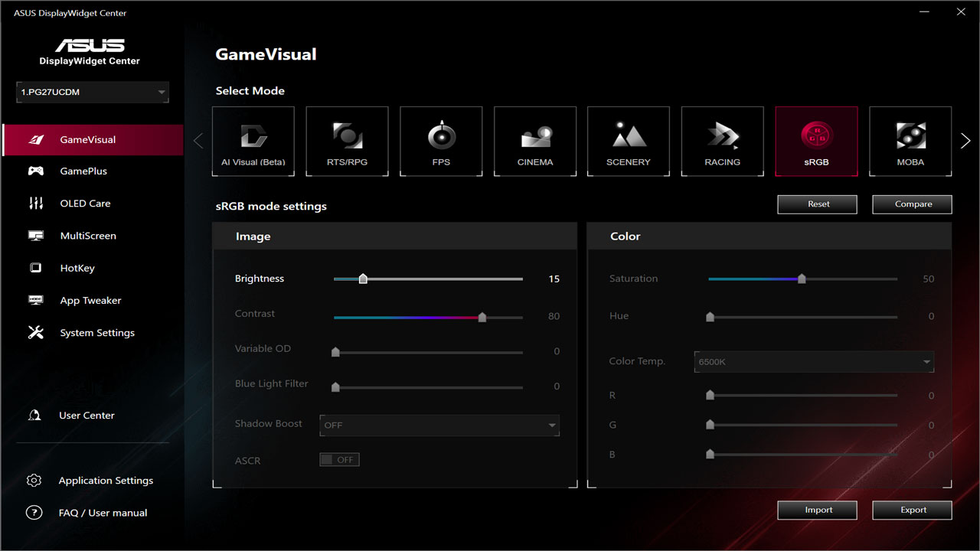The image size is (980, 551).
Task: Select the RACING mode icon
Action: point(723,135)
